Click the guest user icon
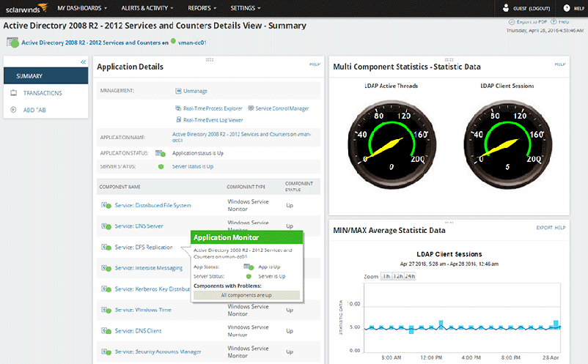The width and height of the screenshot is (588, 364). [x=505, y=8]
